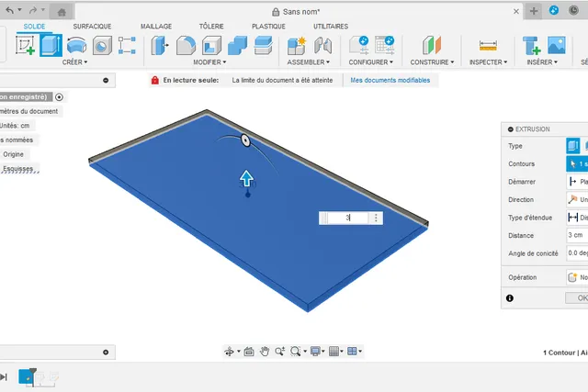This screenshot has width=588, height=392.
Task: Click the Look At tool
Action: 249,352
